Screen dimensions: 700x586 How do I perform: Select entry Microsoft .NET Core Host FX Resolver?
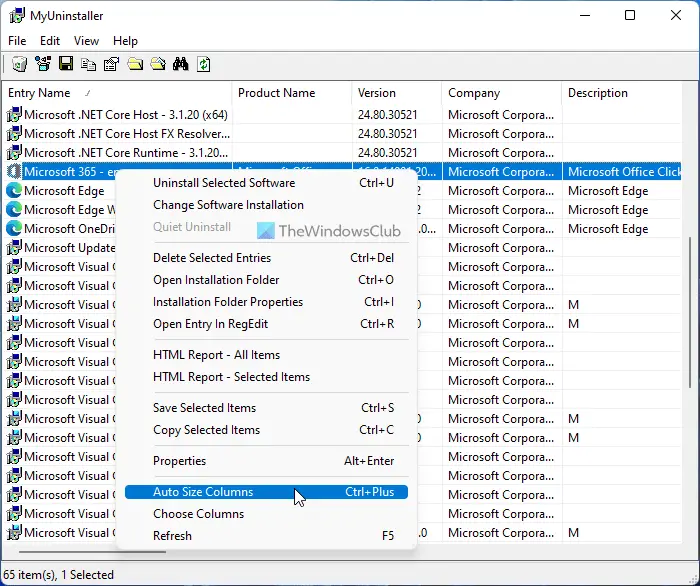[x=127, y=133]
